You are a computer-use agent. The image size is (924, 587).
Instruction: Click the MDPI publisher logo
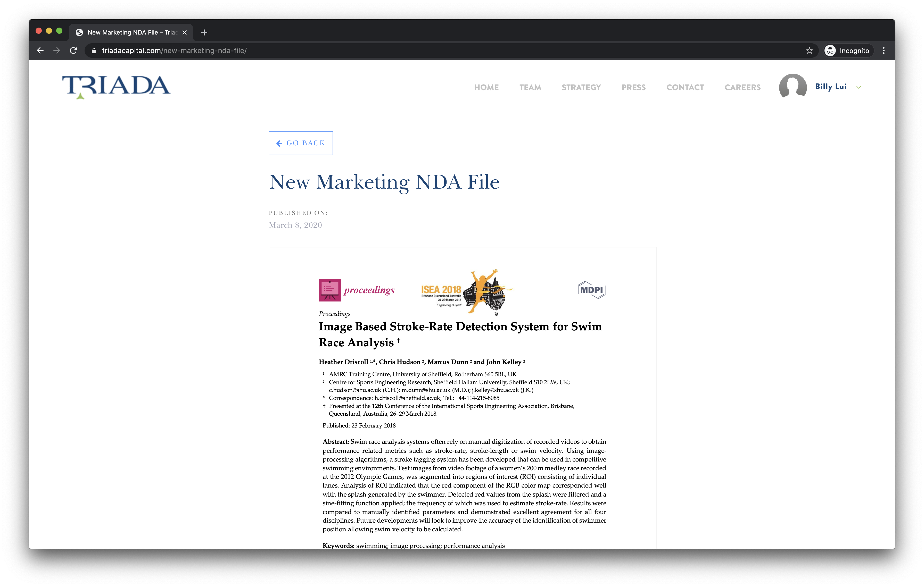tap(591, 290)
